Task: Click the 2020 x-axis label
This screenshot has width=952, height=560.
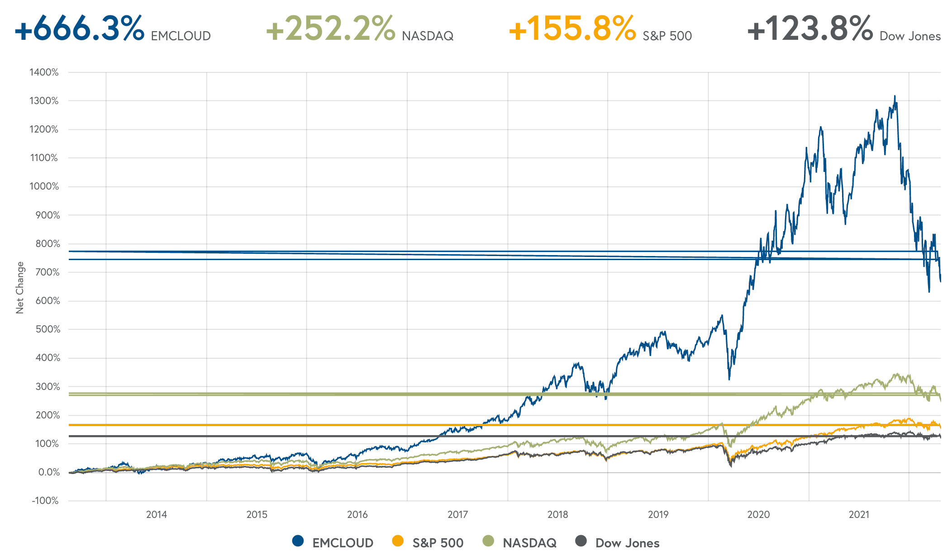Action: click(759, 515)
